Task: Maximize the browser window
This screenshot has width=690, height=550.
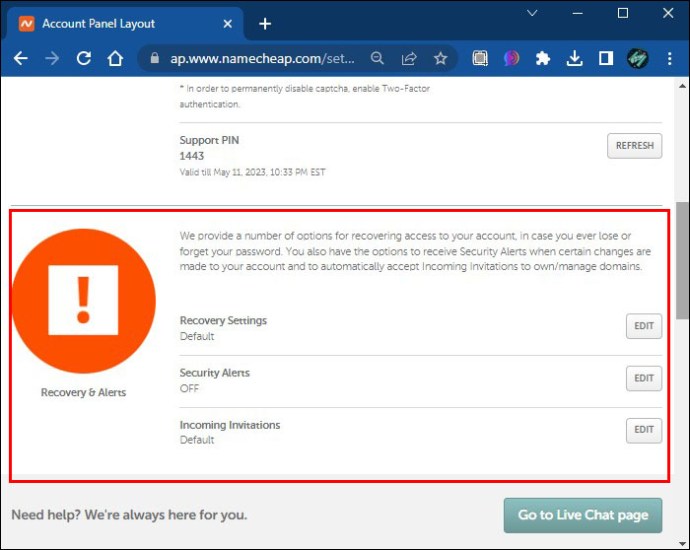Action: [623, 13]
